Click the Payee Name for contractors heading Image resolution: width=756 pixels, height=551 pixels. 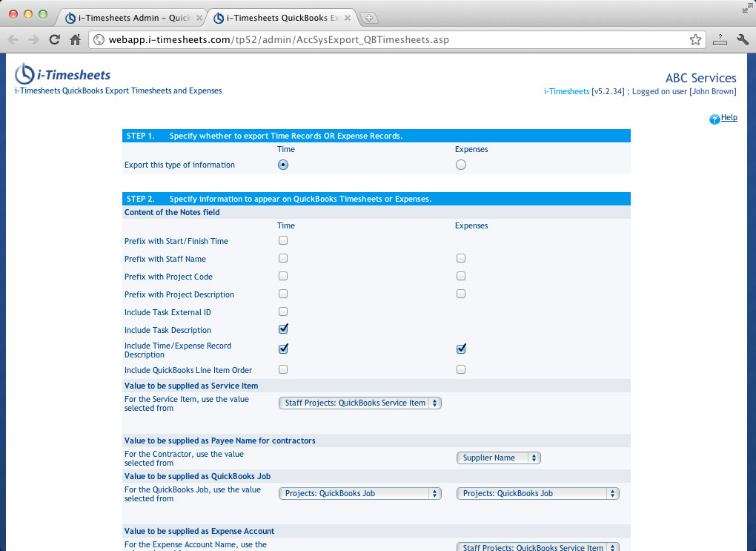coord(220,441)
